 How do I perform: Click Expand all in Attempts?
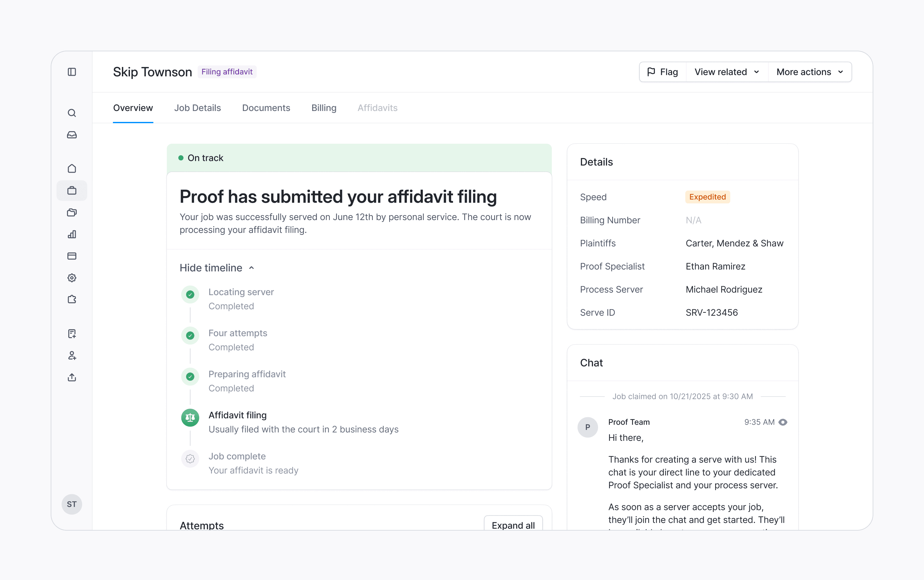point(513,525)
